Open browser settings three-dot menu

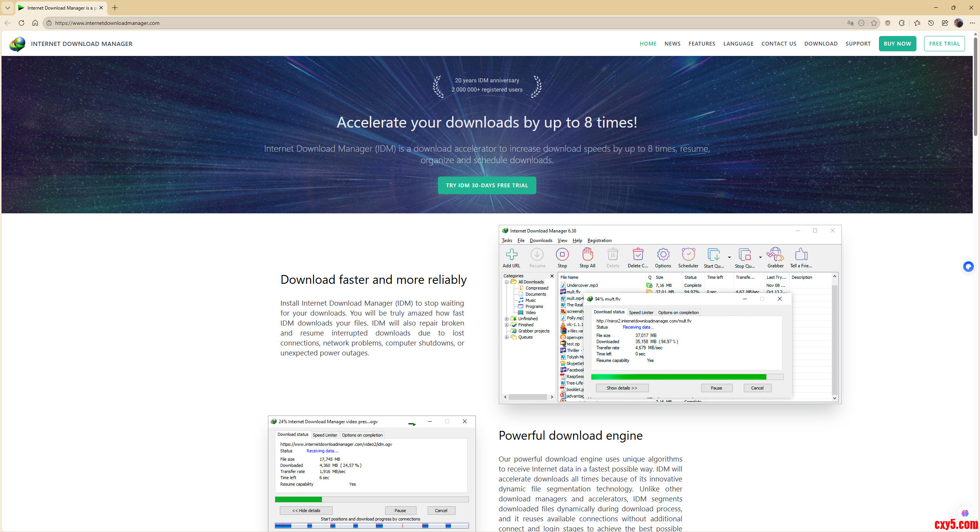[972, 23]
